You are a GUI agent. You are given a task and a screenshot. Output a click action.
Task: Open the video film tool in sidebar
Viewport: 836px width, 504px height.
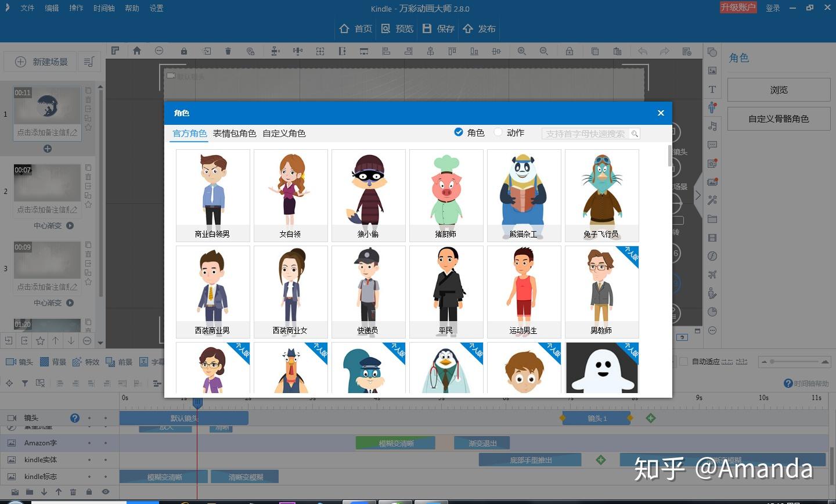point(712,237)
